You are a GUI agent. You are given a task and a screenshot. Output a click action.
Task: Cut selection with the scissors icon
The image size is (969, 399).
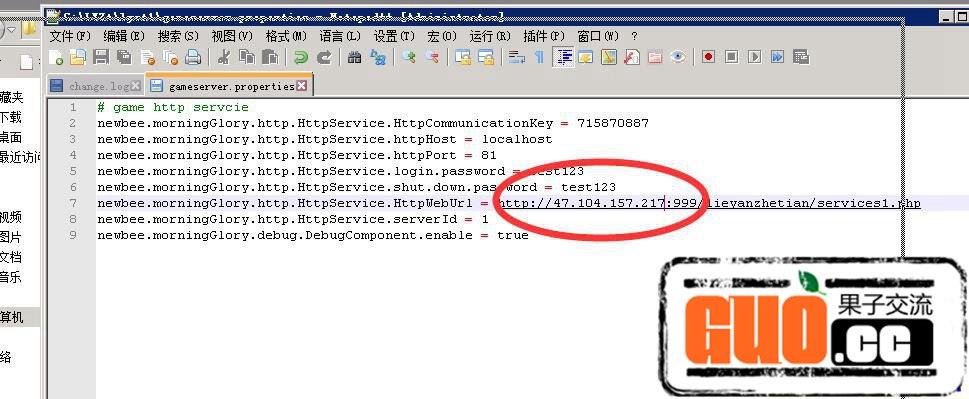pos(224,57)
